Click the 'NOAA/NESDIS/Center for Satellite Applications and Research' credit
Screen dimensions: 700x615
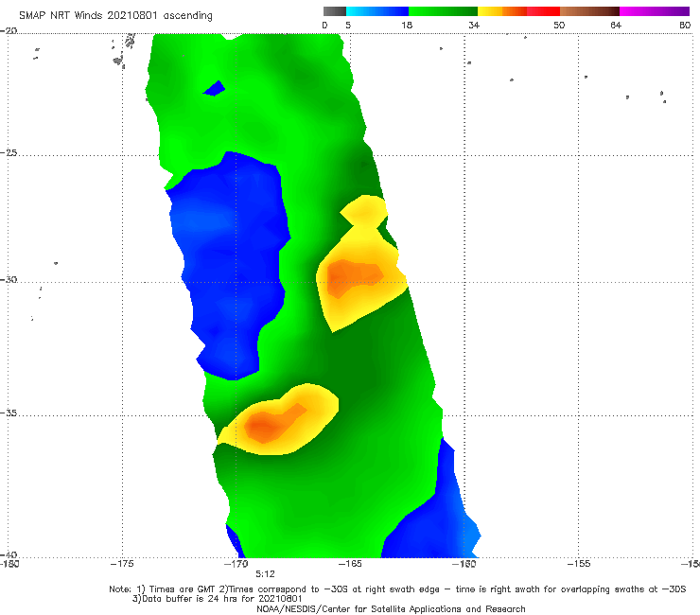click(x=391, y=609)
